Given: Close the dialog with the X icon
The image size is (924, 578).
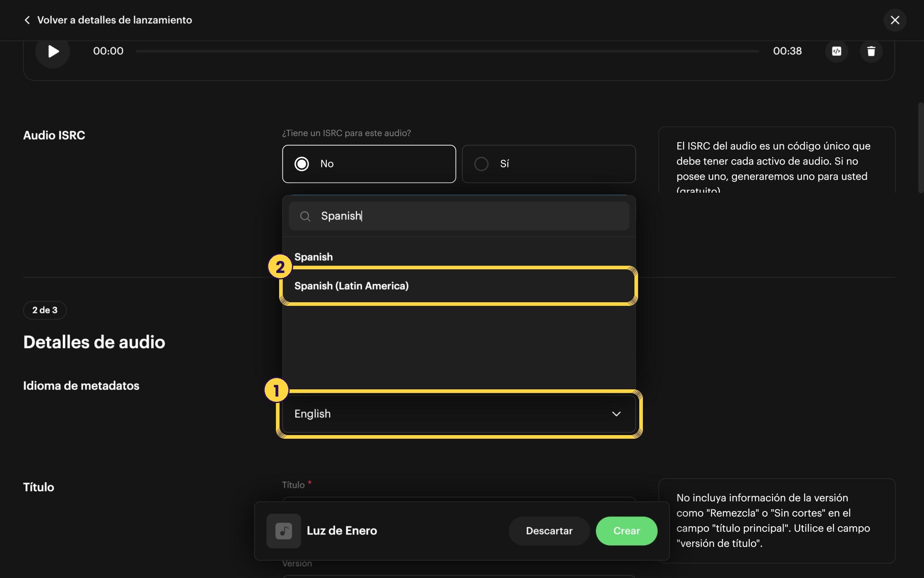Looking at the screenshot, I should (895, 20).
